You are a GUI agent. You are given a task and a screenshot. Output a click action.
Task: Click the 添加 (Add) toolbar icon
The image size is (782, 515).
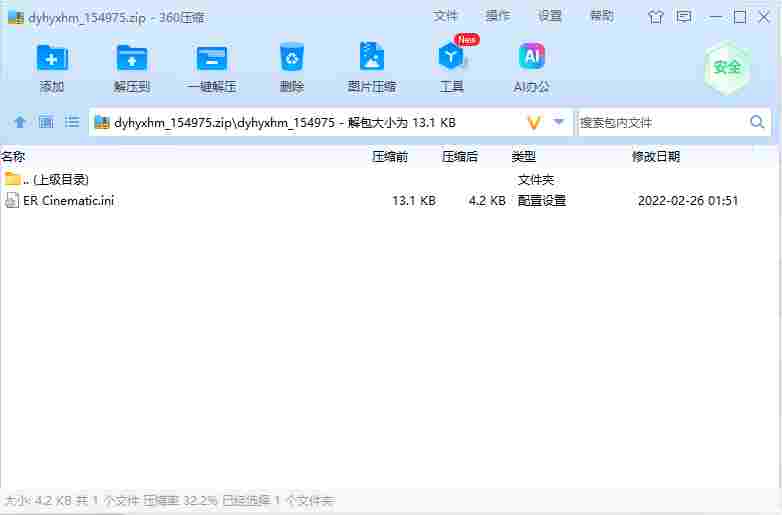tap(52, 58)
